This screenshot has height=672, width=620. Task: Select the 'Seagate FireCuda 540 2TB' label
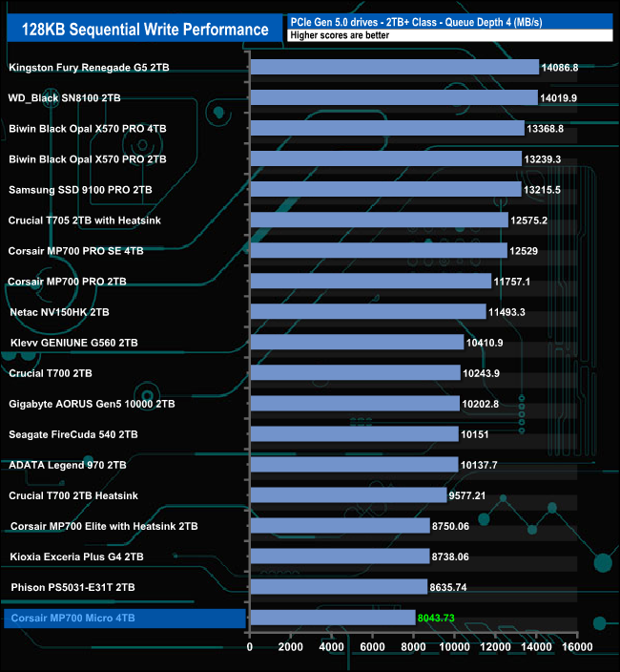(x=73, y=434)
